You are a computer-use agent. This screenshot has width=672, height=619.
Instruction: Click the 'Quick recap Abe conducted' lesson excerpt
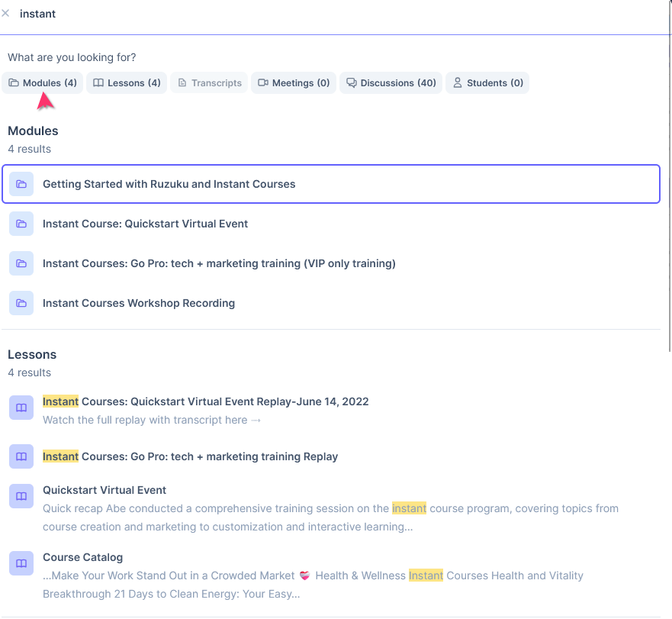330,517
